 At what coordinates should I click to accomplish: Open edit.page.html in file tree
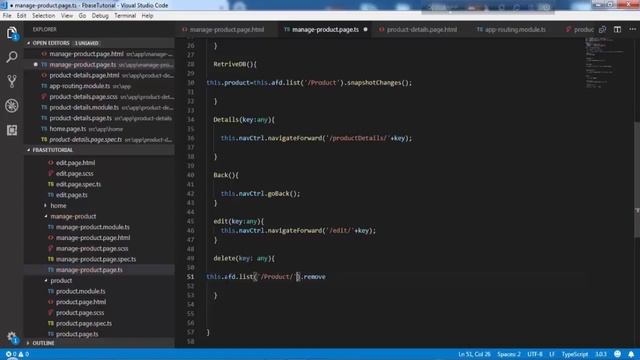click(x=100, y=163)
